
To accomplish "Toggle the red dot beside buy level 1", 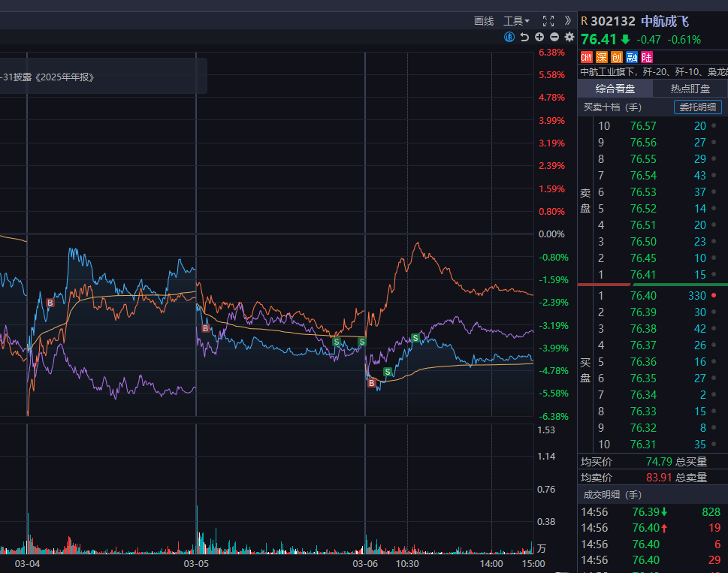I will point(713,296).
